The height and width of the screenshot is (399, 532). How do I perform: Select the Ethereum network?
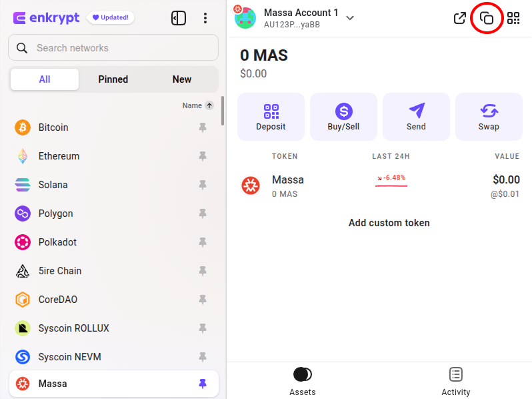(x=114, y=156)
